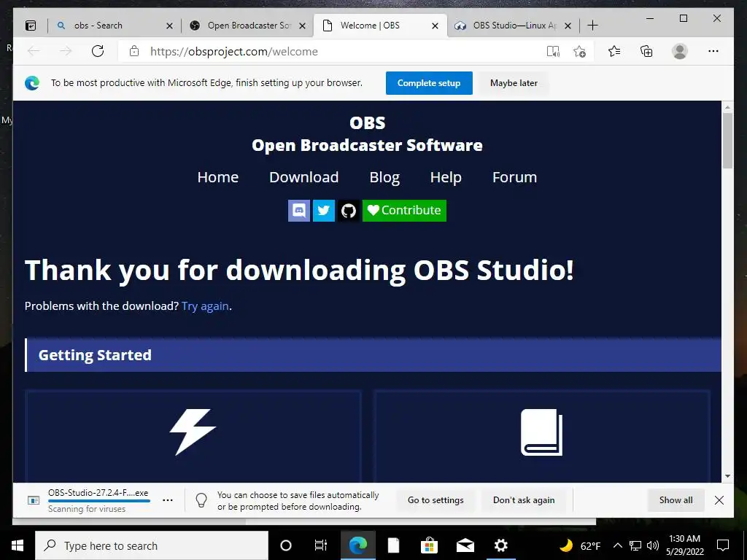
Task: Open the Read aloud icon in address bar
Action: [553, 51]
